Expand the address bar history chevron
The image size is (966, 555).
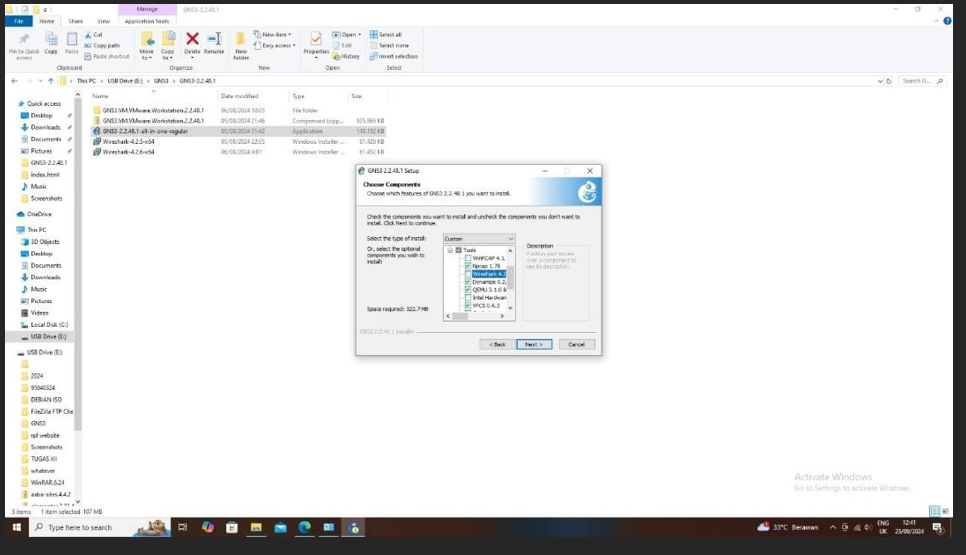(x=880, y=81)
